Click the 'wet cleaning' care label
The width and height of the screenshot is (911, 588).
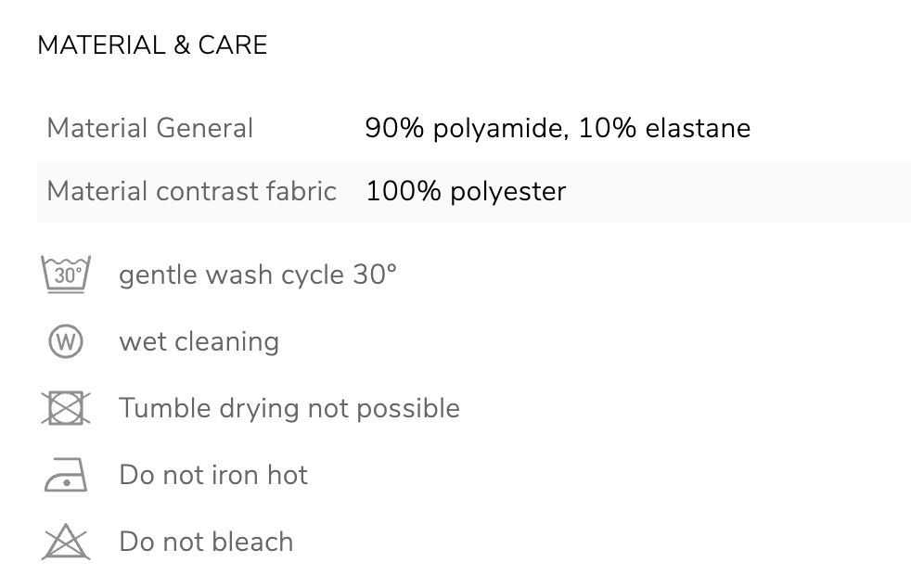[199, 341]
